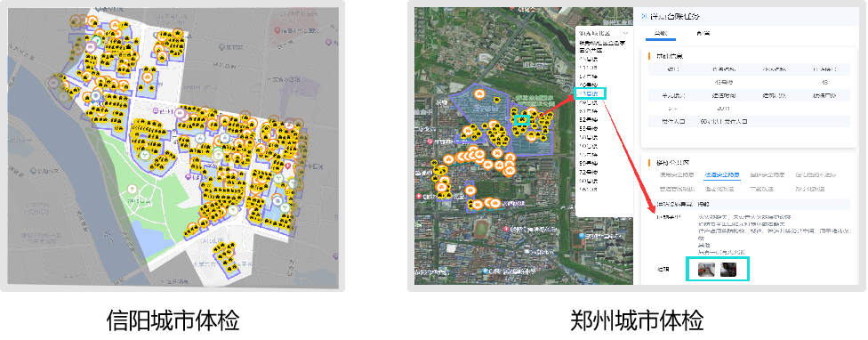Open the first hazard photo thumbnail

coord(706,269)
